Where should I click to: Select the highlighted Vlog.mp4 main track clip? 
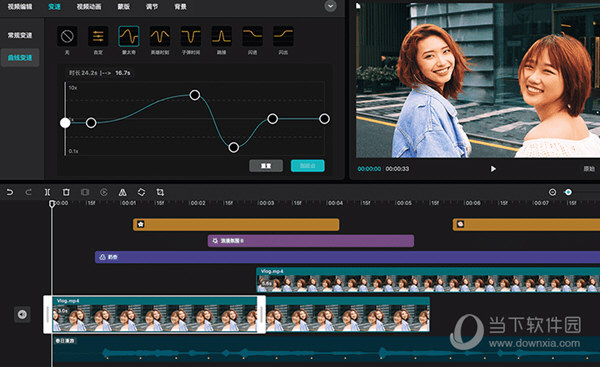(x=155, y=315)
